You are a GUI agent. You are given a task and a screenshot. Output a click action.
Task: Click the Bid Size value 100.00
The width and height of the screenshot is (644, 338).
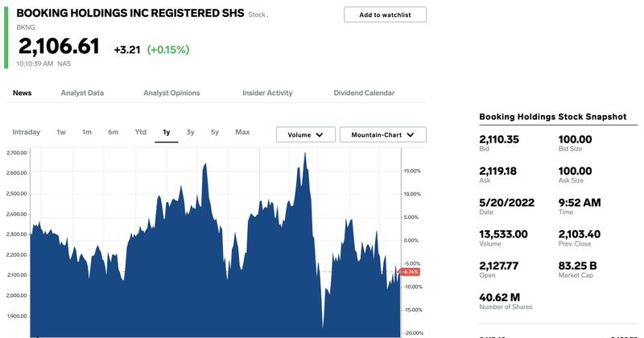pos(575,140)
